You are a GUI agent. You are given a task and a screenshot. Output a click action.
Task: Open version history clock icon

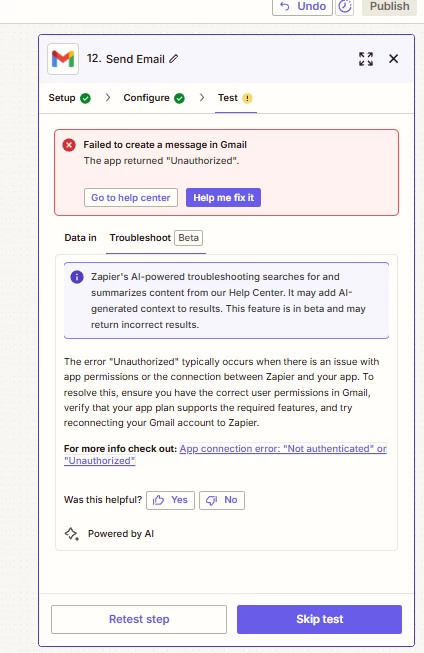click(344, 6)
